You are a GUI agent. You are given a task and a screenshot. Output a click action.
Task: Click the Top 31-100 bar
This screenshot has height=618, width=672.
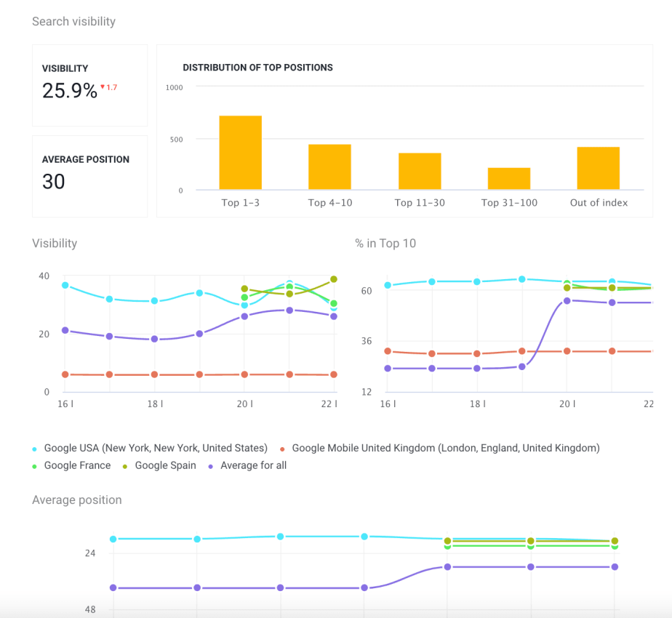[x=508, y=178]
